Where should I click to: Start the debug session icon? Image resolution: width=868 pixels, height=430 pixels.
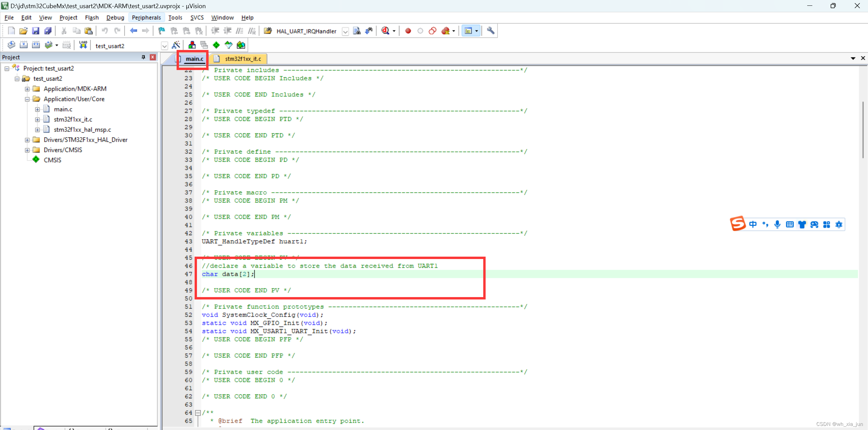(385, 31)
